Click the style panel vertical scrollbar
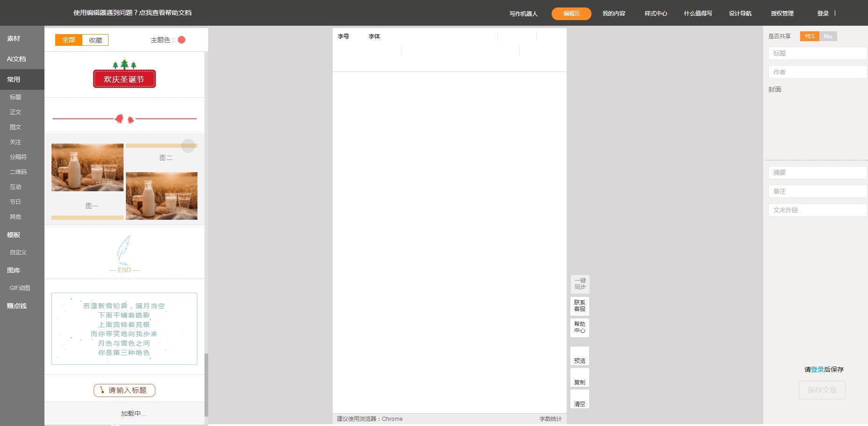 point(206,385)
